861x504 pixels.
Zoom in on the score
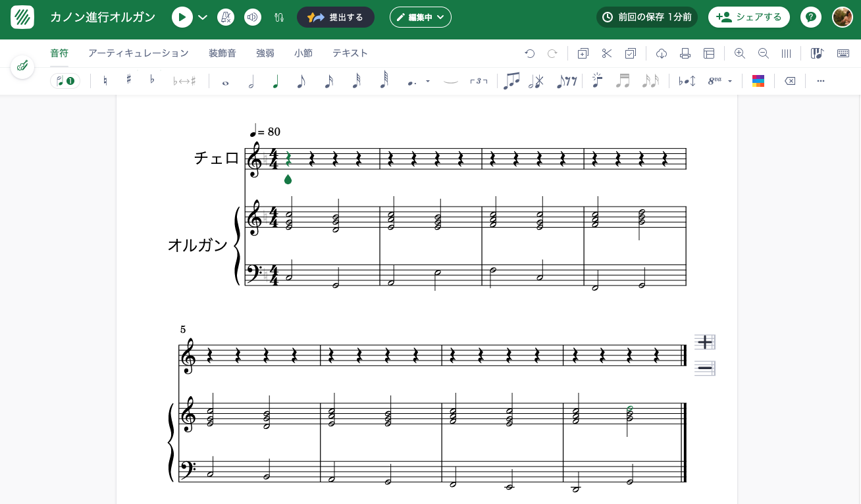[x=739, y=53]
